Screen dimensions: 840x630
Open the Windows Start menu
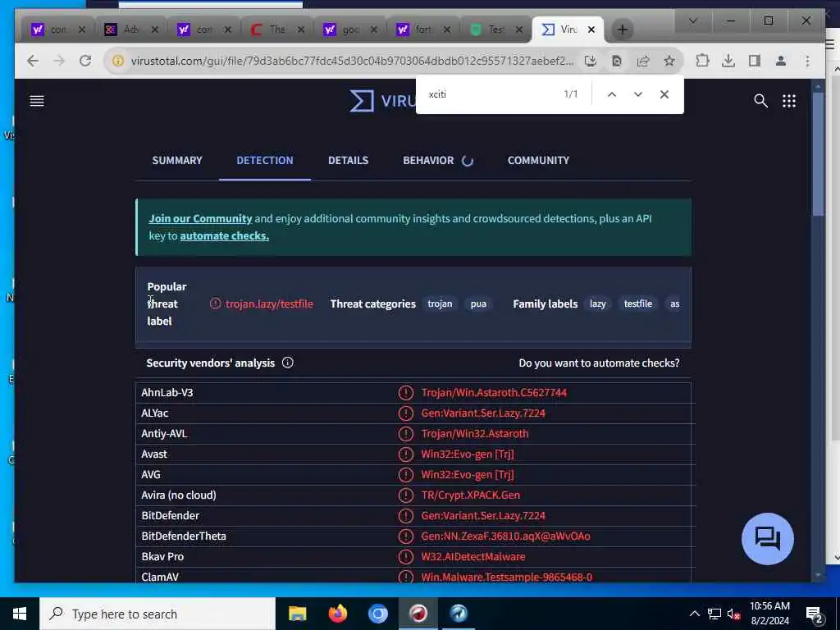[20, 614]
